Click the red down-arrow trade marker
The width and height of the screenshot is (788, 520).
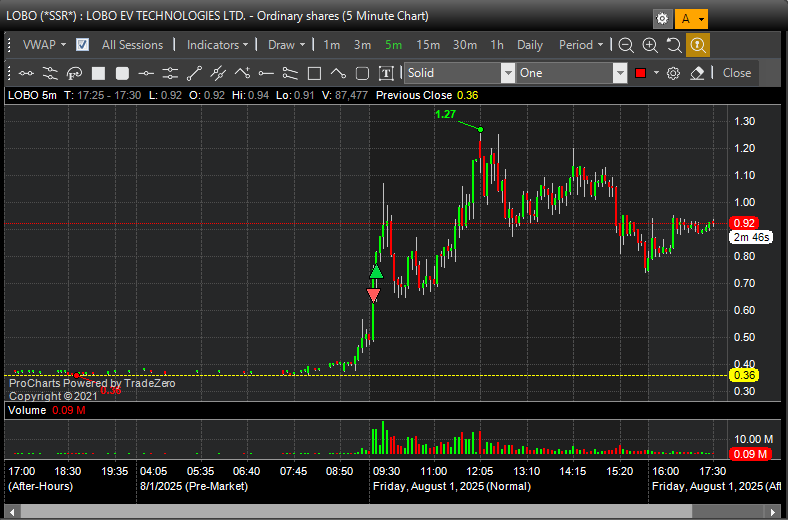coord(373,295)
